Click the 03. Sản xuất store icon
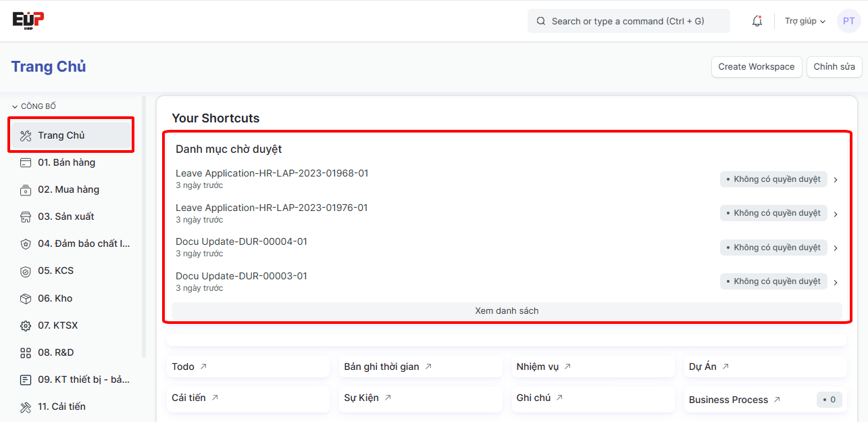Screen dimensions: 868x422 [26, 217]
